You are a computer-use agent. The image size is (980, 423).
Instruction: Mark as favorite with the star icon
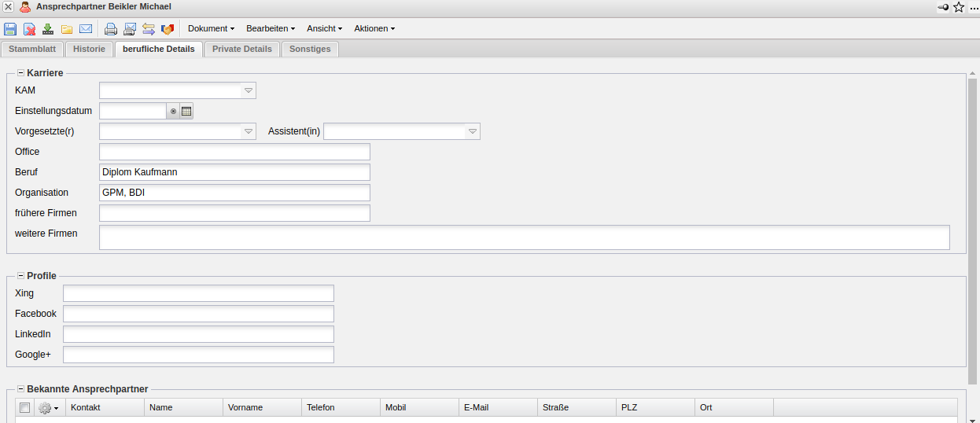(x=959, y=7)
